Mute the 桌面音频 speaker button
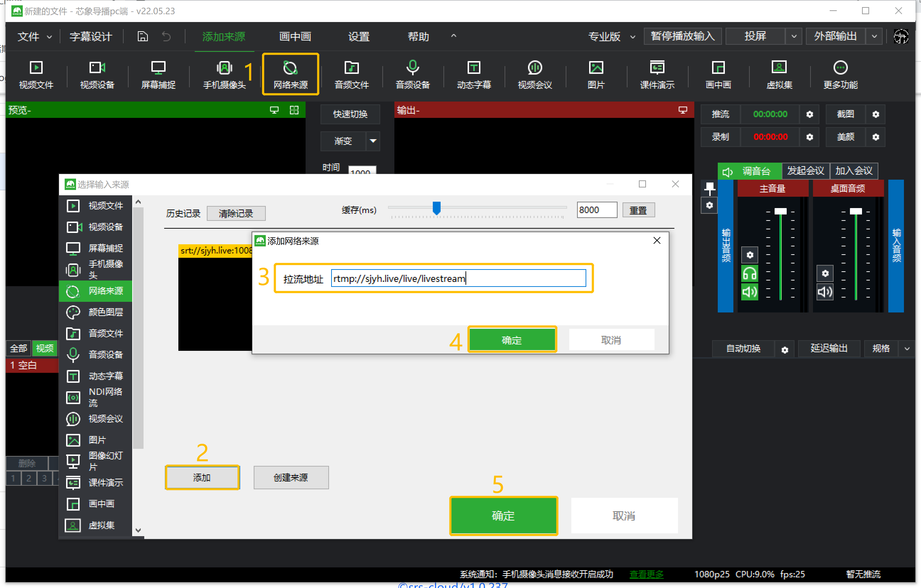This screenshot has width=921, height=588. [825, 292]
